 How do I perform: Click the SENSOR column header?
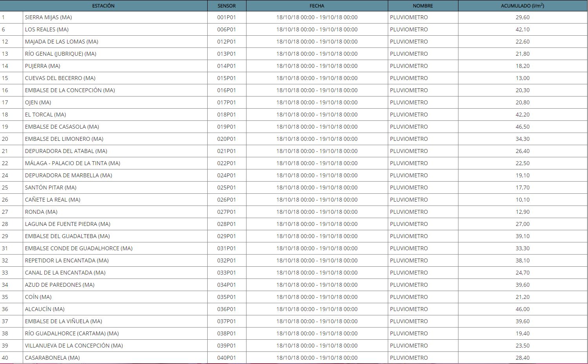(x=227, y=6)
